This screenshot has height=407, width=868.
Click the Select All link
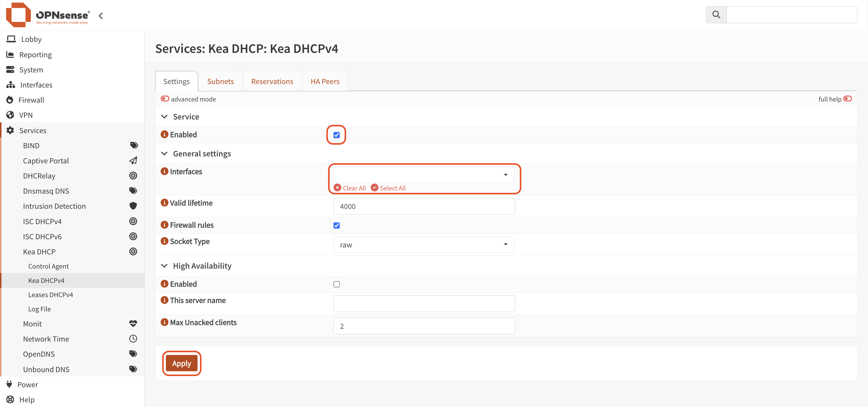tap(392, 188)
